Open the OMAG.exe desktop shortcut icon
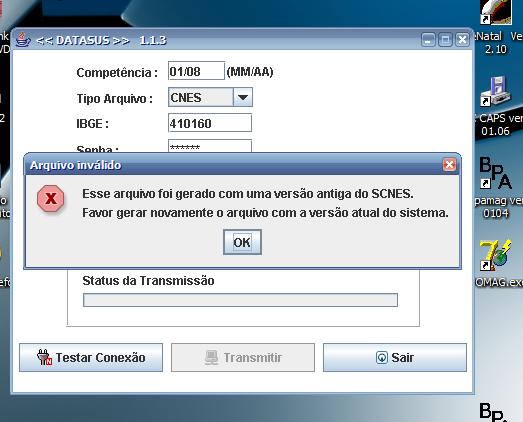The image size is (523, 422). [496, 255]
